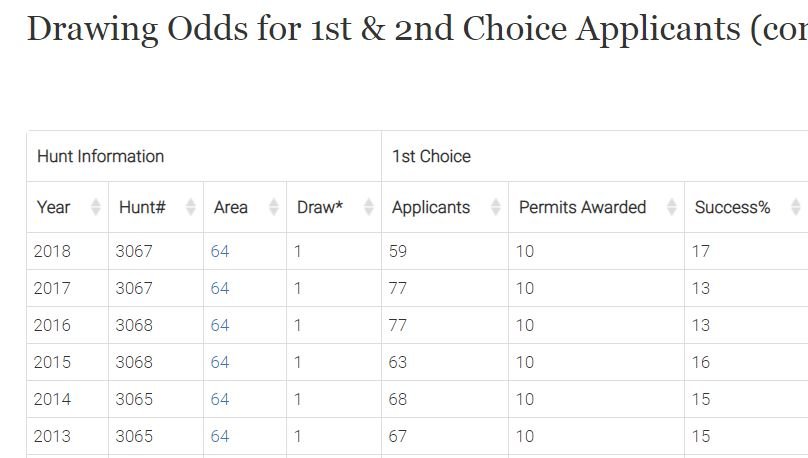Click the Permits Awarded header text
The width and height of the screenshot is (808, 458).
(x=582, y=207)
